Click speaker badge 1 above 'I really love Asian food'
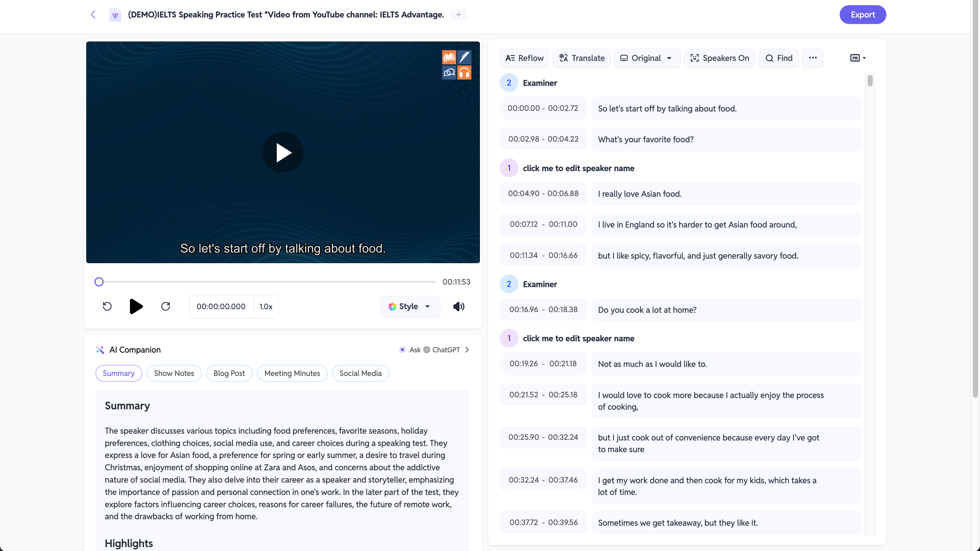 tap(509, 168)
